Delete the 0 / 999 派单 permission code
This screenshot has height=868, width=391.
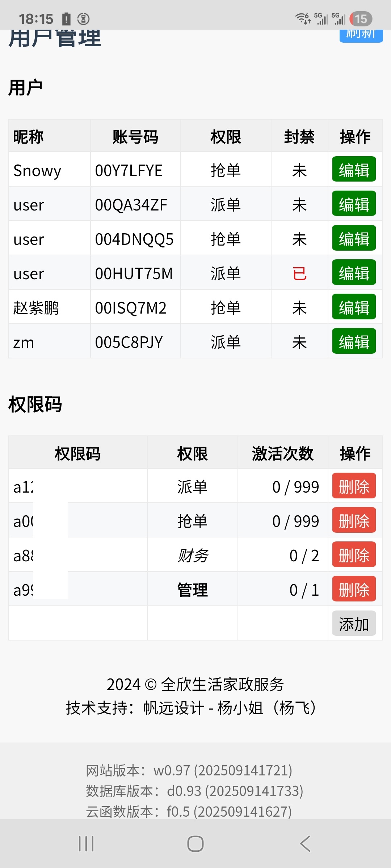point(354,486)
